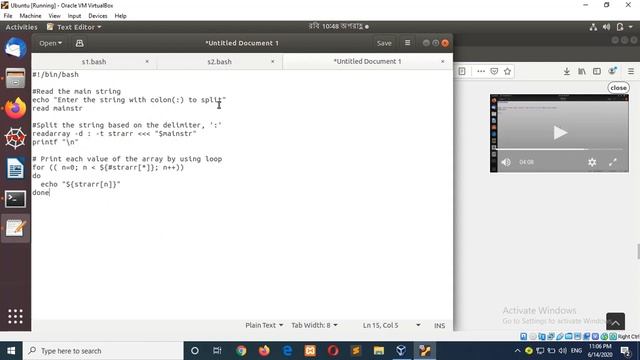640x360 pixels.
Task: Bookmark this page with the star
Action: [507, 71]
